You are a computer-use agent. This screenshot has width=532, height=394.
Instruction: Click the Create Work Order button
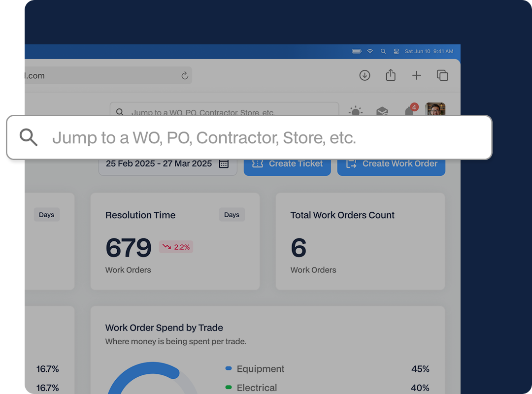click(x=391, y=164)
